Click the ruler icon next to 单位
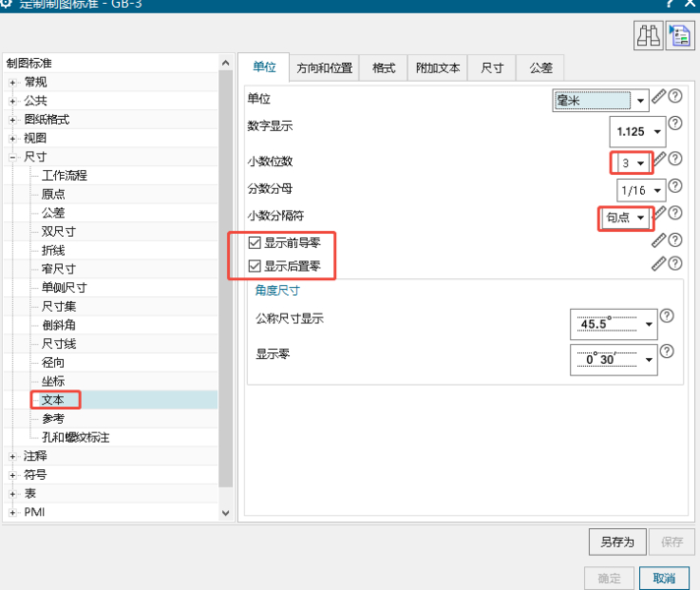This screenshot has height=590, width=700. [x=659, y=96]
